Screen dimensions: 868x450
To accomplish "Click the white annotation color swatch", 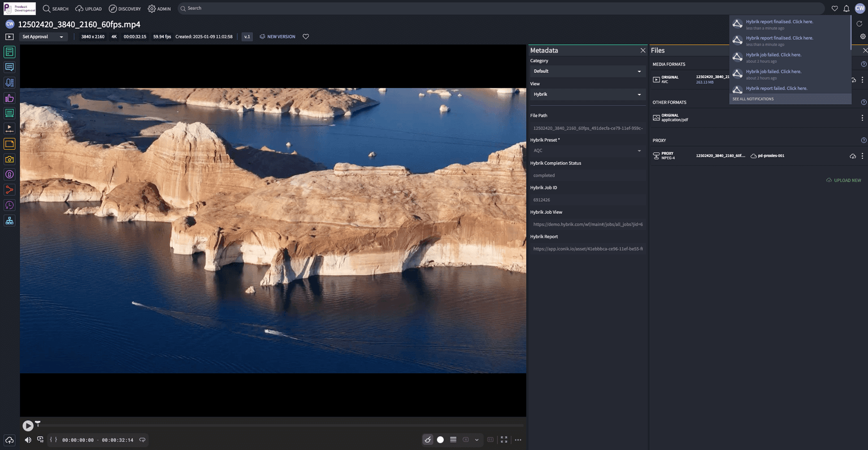I will click(440, 440).
